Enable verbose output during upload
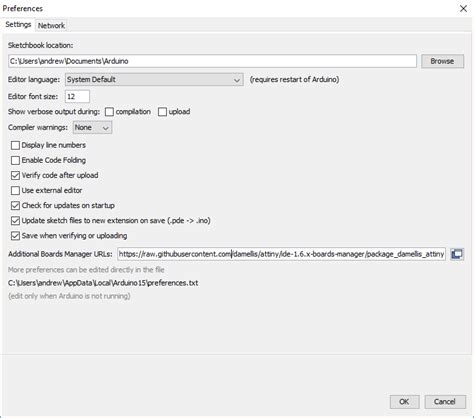This screenshot has height=418, width=474. [162, 112]
